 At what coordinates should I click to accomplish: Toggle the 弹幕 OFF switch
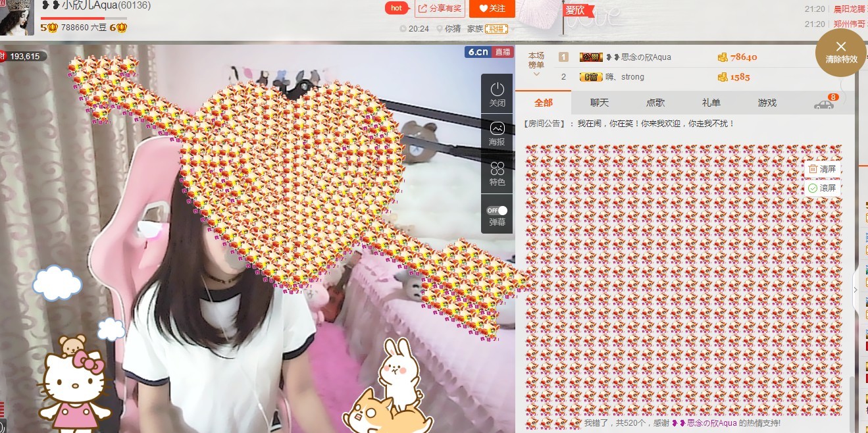pyautogui.click(x=497, y=211)
